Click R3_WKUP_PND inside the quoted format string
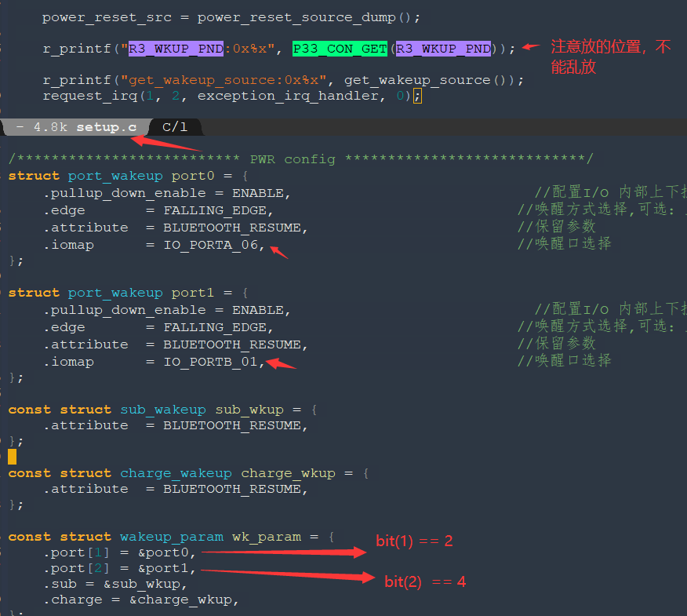 (176, 49)
